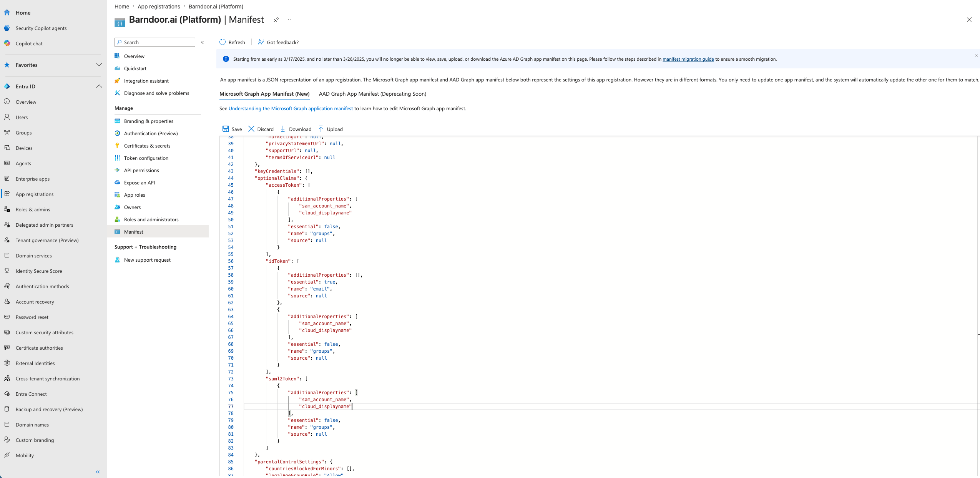
Task: Click "idToken" key in editor
Action: pyautogui.click(x=278, y=261)
